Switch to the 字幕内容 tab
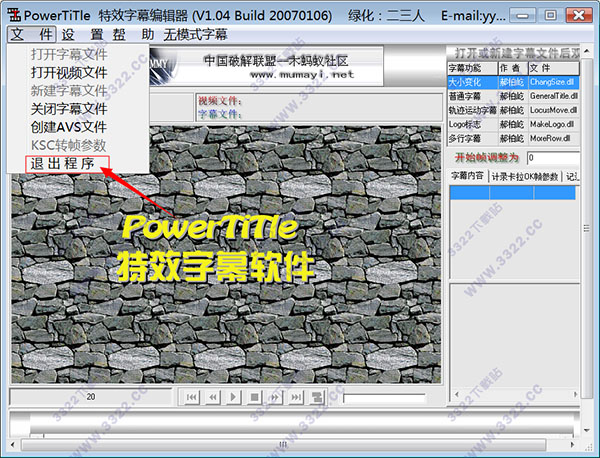This screenshot has height=458, width=600. (x=468, y=176)
